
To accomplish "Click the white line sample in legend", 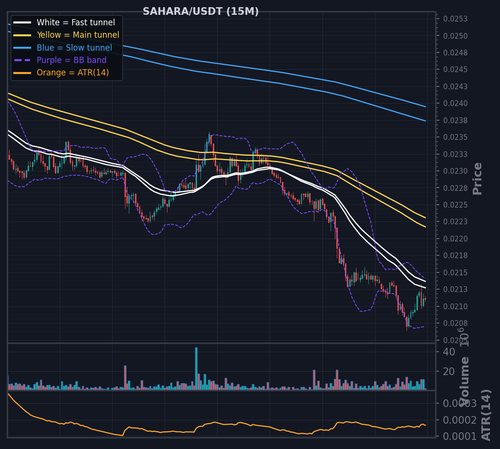I will point(22,23).
